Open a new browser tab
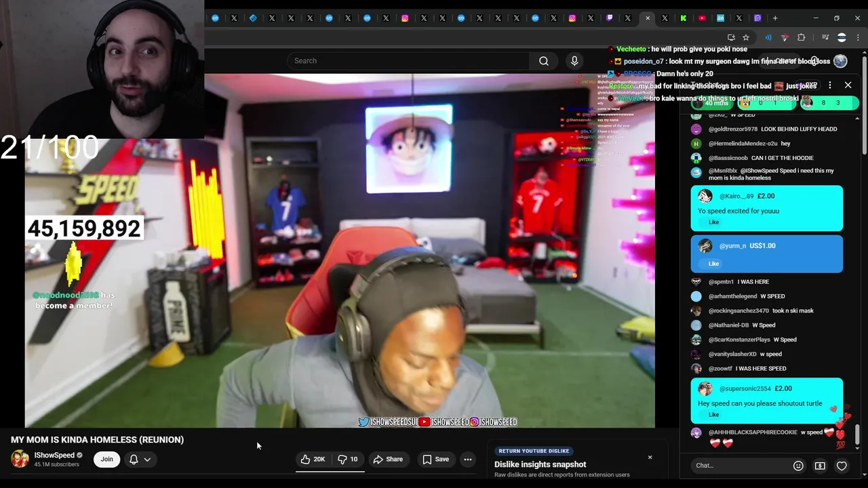Screen dimensions: 868x488 pos(775,18)
